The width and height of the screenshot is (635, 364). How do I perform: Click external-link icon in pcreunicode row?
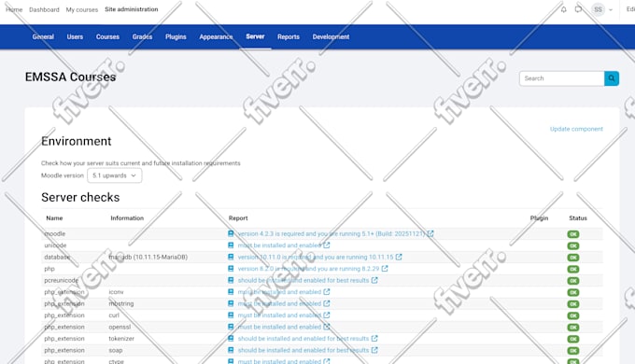[374, 280]
